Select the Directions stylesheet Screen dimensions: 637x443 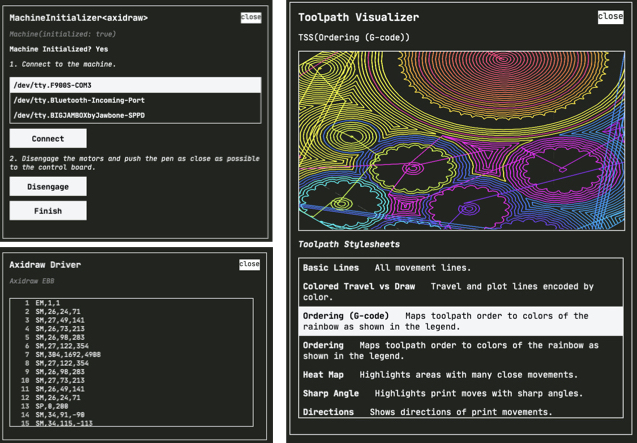coord(461,411)
